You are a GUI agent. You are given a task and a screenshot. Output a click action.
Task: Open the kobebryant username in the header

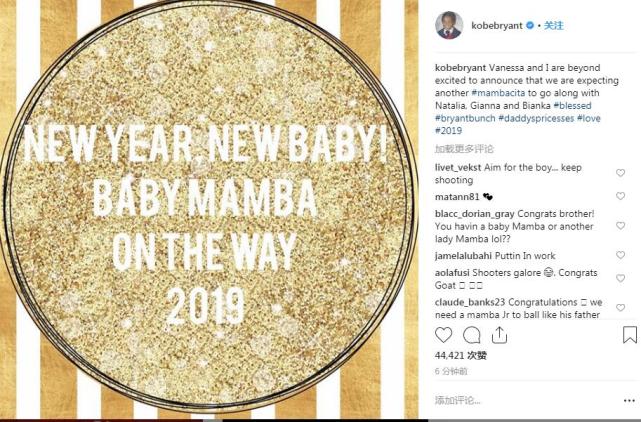click(497, 26)
